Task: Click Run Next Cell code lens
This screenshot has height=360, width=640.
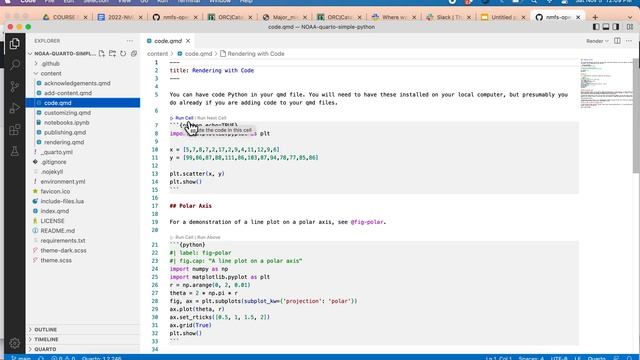Action: point(211,118)
